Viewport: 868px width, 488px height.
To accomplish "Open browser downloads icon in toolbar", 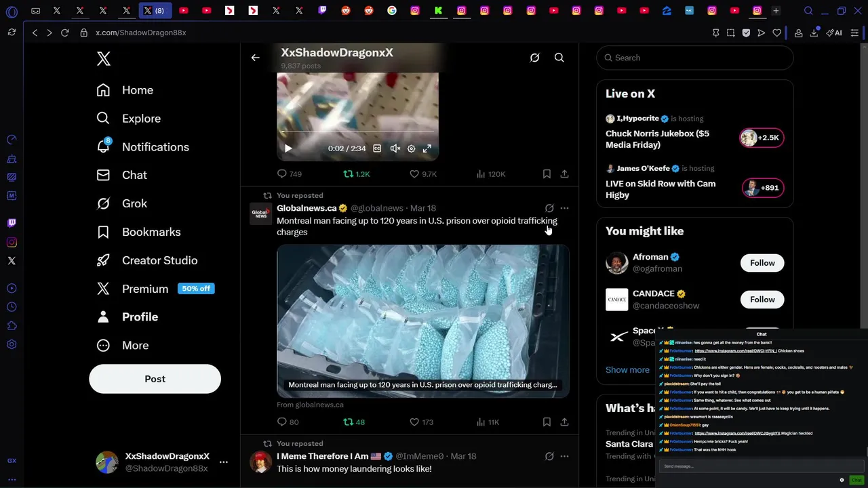I will click(x=814, y=33).
